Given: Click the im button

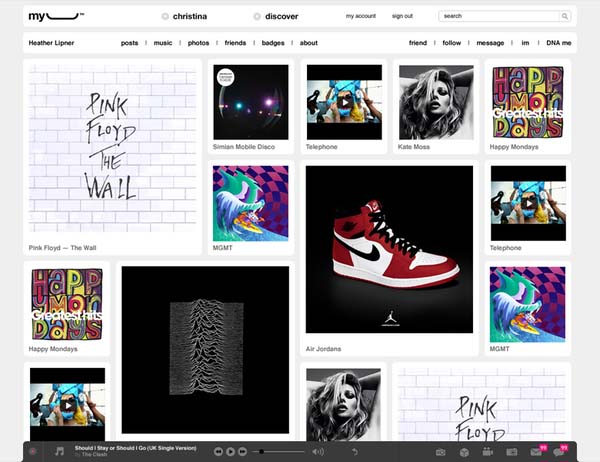Looking at the screenshot, I should tap(525, 43).
